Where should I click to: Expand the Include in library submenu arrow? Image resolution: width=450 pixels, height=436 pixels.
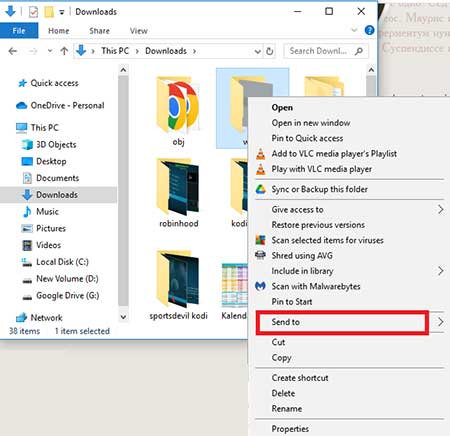pyautogui.click(x=441, y=271)
